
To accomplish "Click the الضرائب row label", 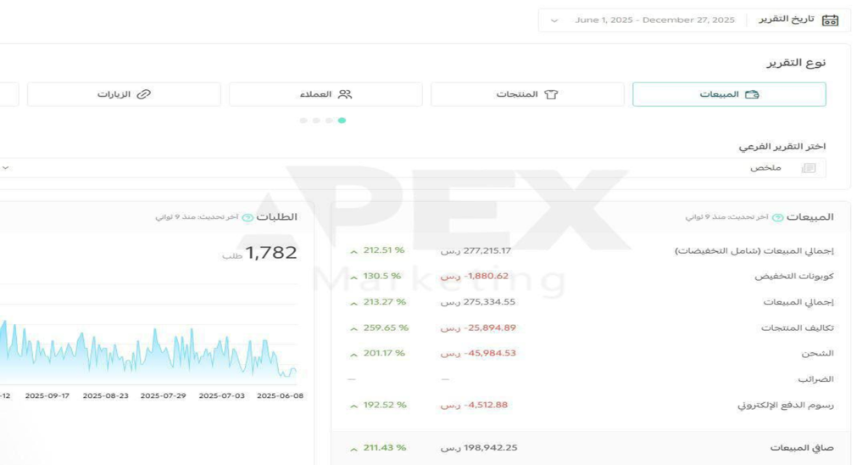I will pos(815,379).
